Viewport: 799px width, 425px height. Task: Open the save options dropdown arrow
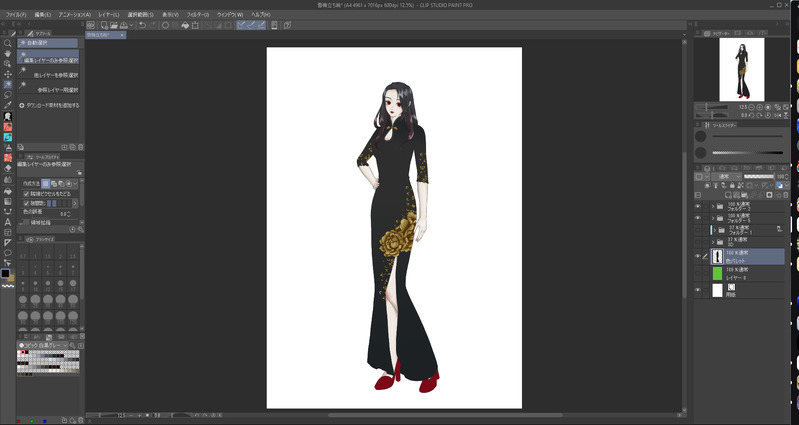[x=131, y=25]
